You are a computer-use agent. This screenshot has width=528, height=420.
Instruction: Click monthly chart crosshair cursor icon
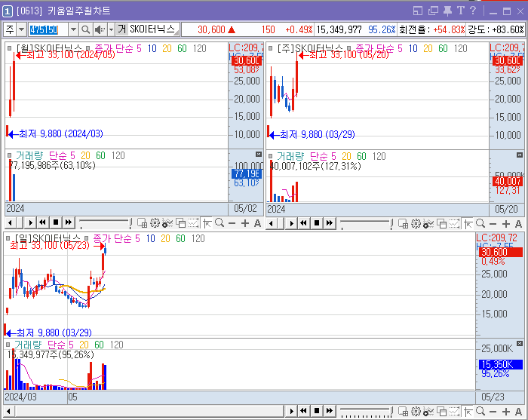click(207, 223)
